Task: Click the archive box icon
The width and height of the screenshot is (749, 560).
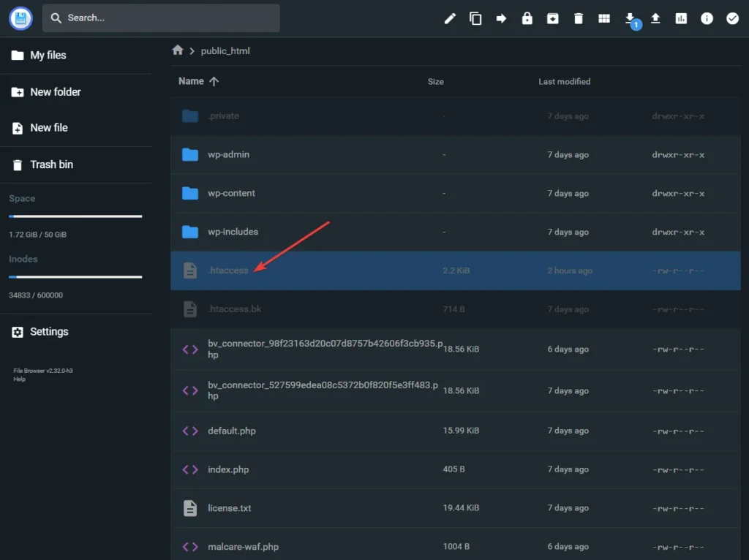Action: coord(553,18)
